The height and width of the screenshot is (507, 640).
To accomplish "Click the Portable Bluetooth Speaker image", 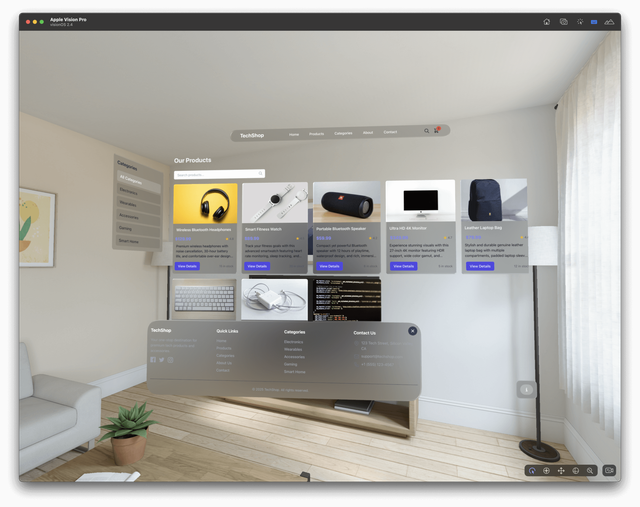I will [346, 203].
